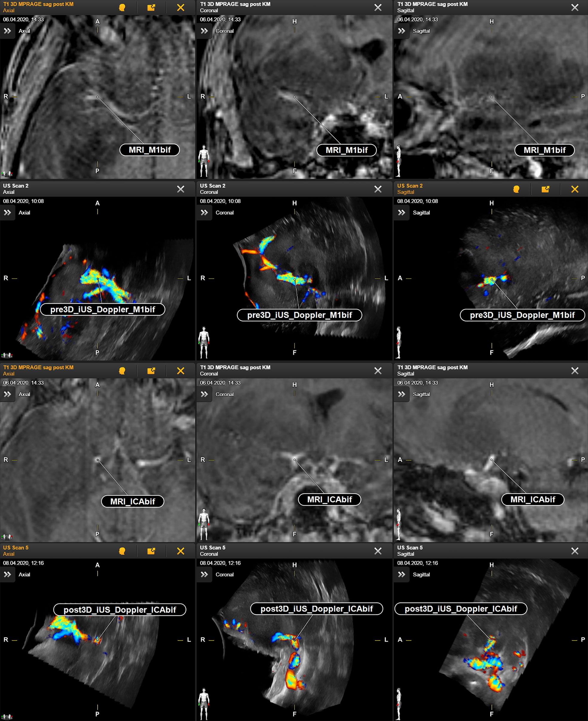Click head icon in US Scan 2 sagittal header

516,189
